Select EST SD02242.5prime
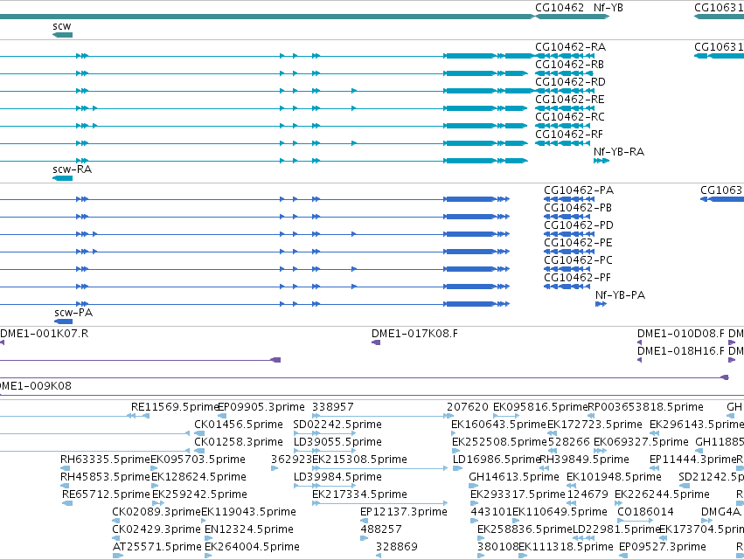 click(337, 425)
